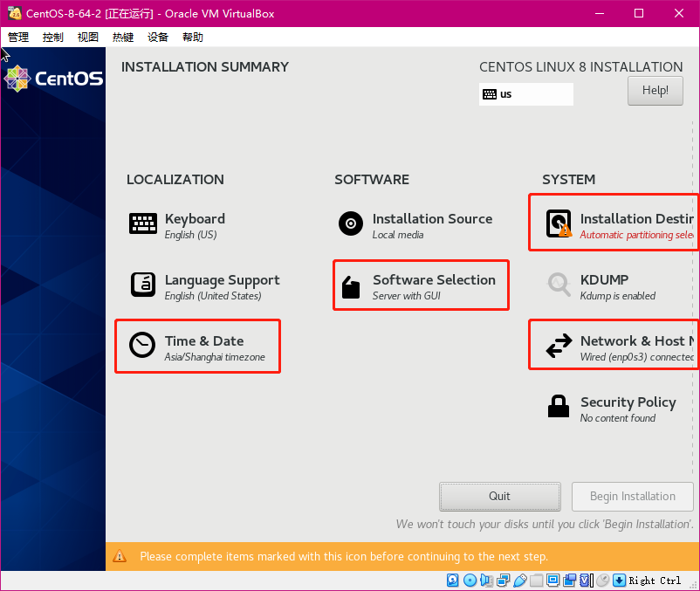Open Language Support via its letter icon
Screen dimensions: 700x591
click(x=143, y=285)
